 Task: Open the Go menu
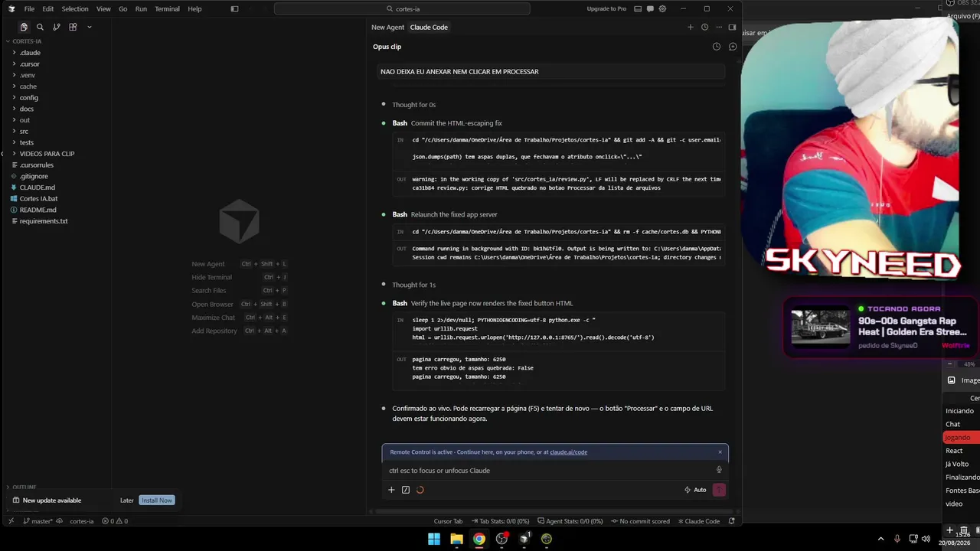pyautogui.click(x=122, y=9)
